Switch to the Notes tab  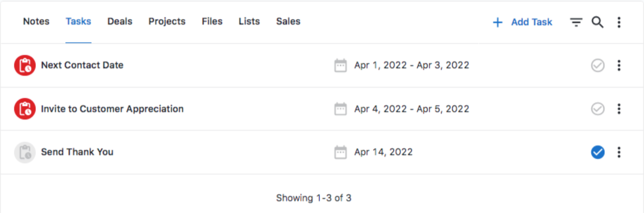pyautogui.click(x=36, y=22)
